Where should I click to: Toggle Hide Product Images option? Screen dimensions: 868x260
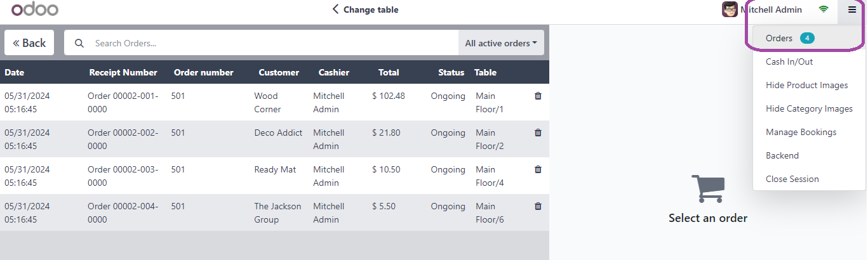[808, 85]
